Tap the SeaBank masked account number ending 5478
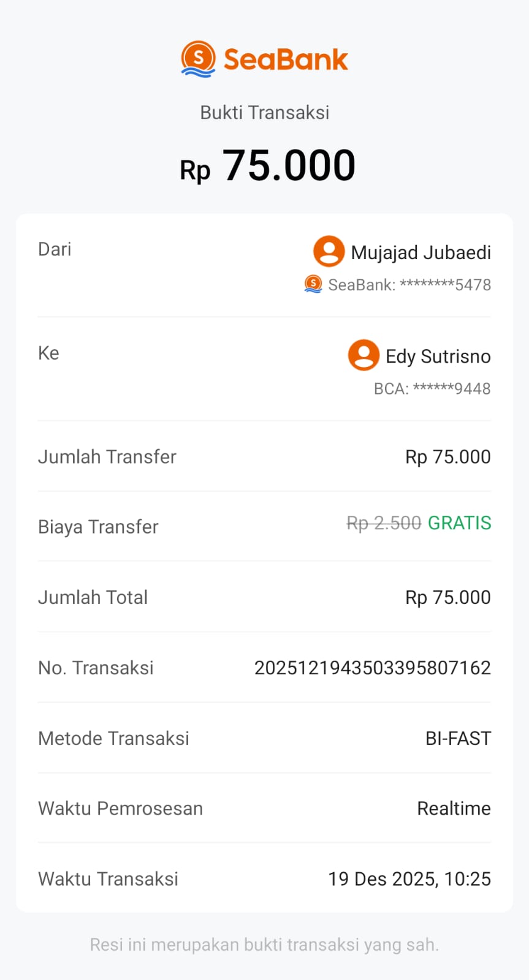The image size is (529, 980). click(409, 285)
